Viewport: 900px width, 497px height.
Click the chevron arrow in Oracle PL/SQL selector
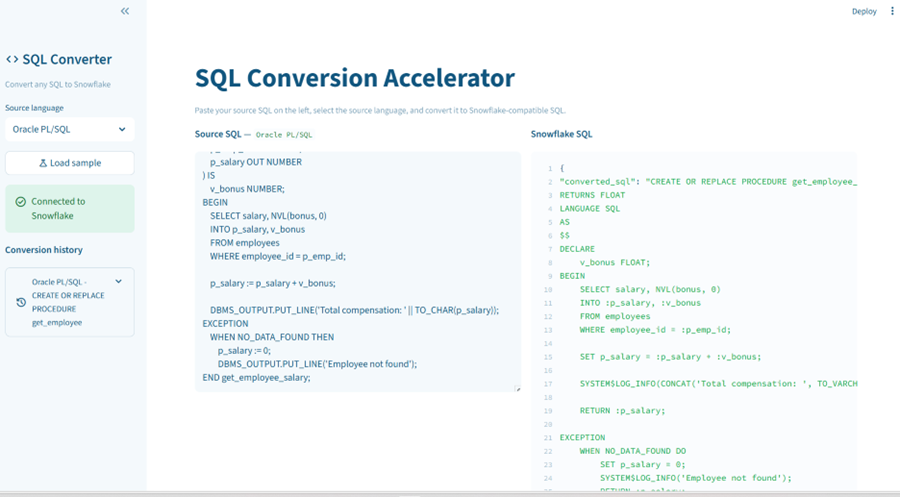(122, 129)
